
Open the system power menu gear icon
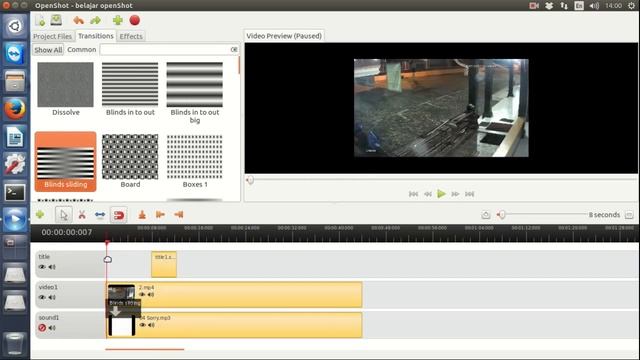point(631,5)
